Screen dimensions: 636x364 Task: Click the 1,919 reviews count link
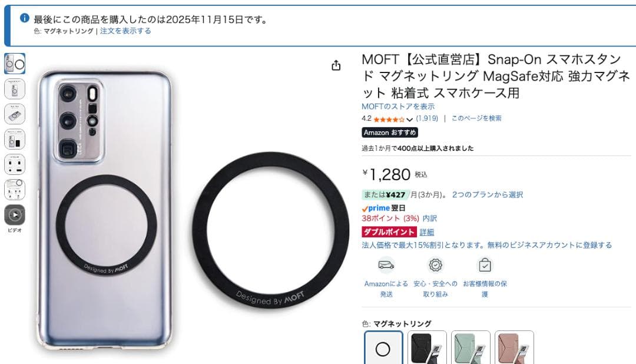427,118
